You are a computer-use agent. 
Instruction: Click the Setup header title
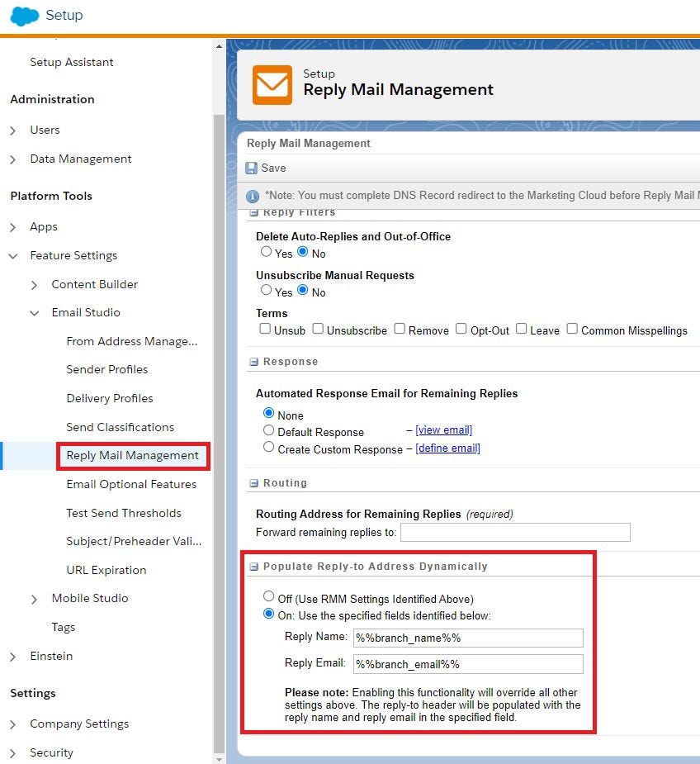tap(64, 15)
